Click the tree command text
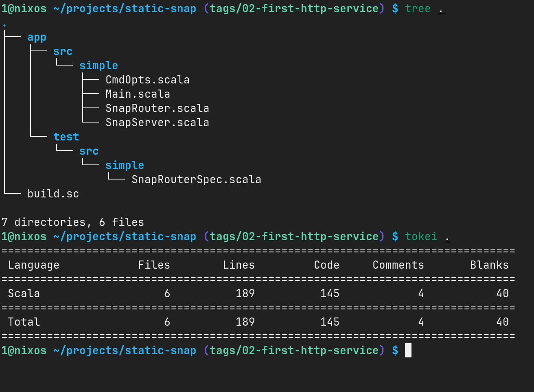534x392 pixels. pos(418,9)
